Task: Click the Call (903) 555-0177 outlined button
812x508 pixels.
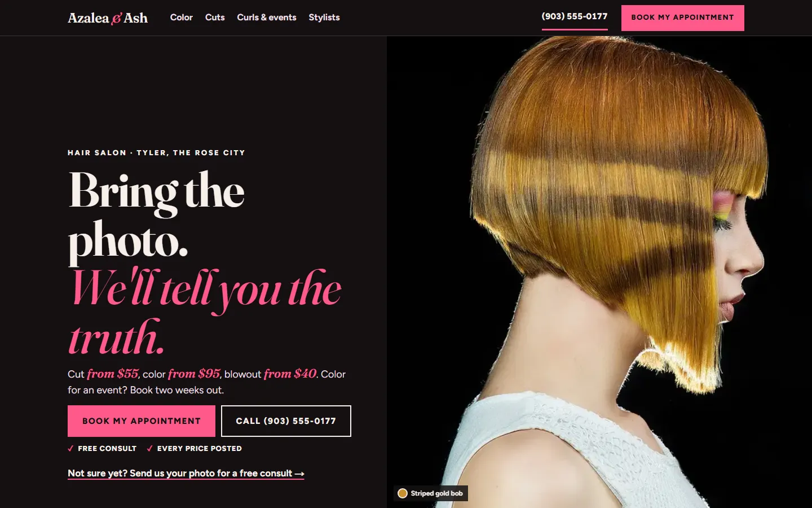Action: coord(286,421)
